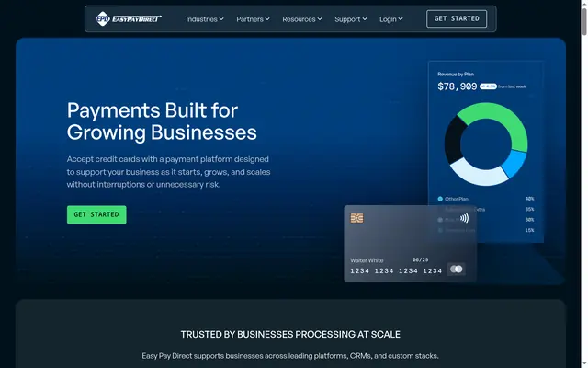Click the EasyPayDirect logo

tap(129, 18)
